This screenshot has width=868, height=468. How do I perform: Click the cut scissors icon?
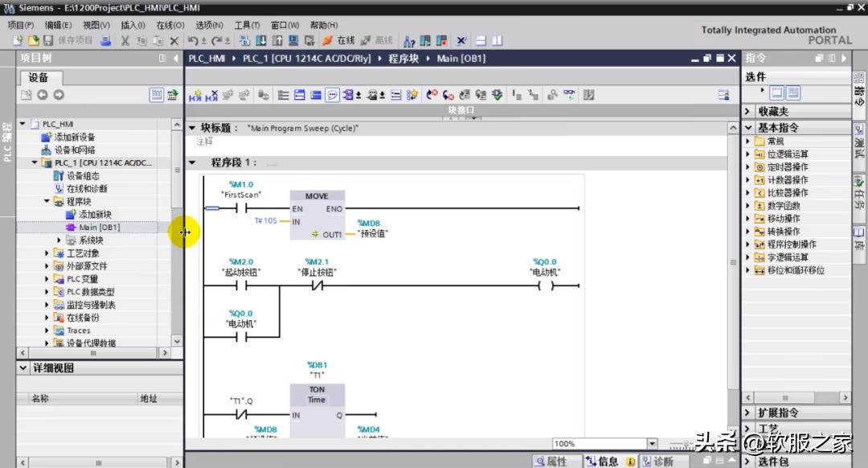click(x=125, y=40)
